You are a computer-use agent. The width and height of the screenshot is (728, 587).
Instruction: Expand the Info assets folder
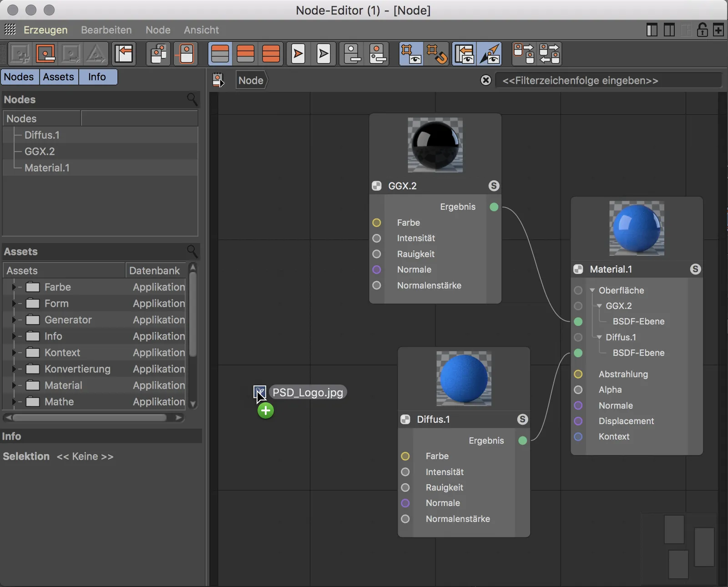14,336
